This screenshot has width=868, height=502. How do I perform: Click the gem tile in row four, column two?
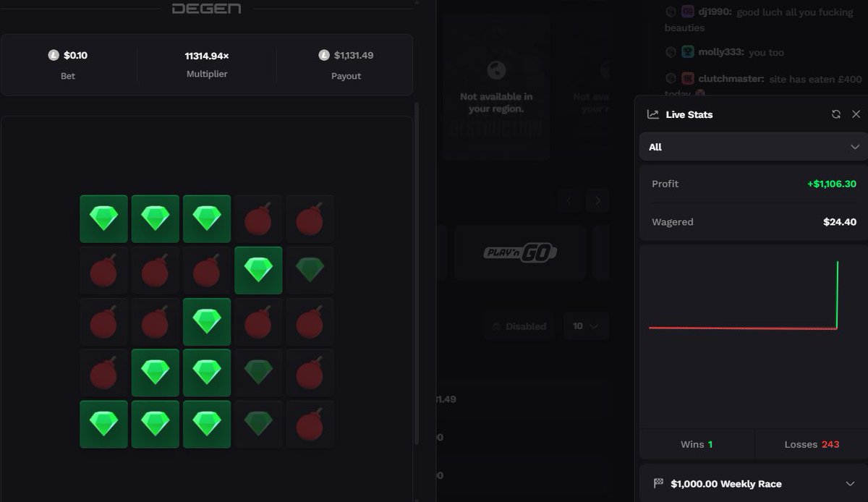155,373
